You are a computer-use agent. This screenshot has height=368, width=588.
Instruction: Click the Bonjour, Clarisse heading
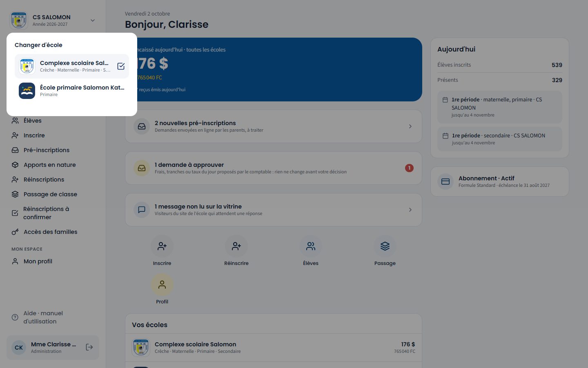167,25
